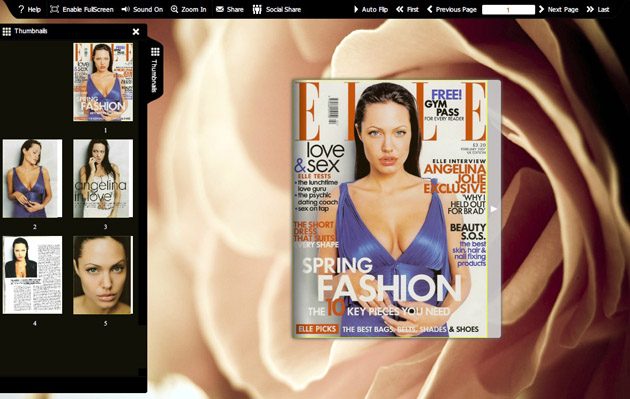Select page 2 thumbnail
The height and width of the screenshot is (399, 630).
pyautogui.click(x=33, y=178)
